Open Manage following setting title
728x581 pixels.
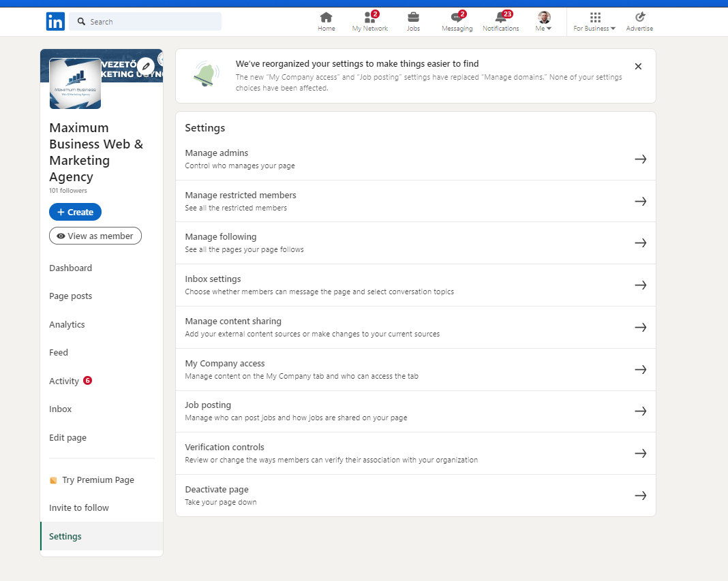[221, 236]
